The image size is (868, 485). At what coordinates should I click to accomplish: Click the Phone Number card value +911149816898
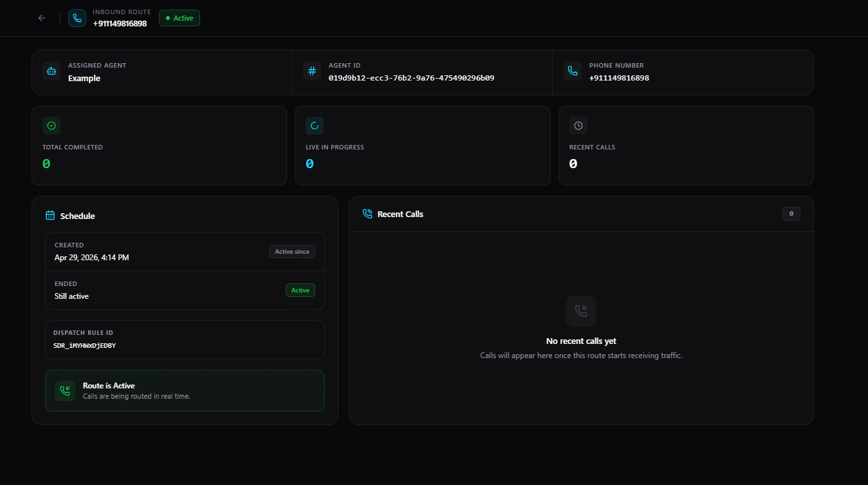pyautogui.click(x=619, y=78)
